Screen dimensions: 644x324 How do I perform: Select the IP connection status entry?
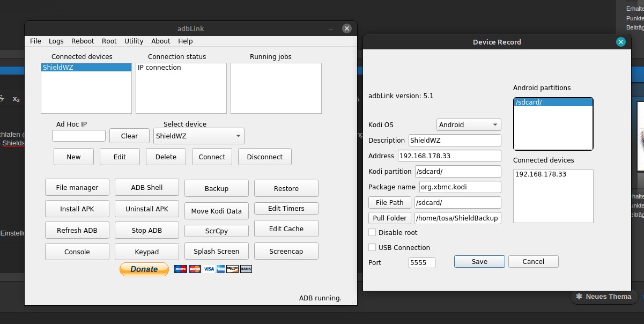click(x=181, y=68)
